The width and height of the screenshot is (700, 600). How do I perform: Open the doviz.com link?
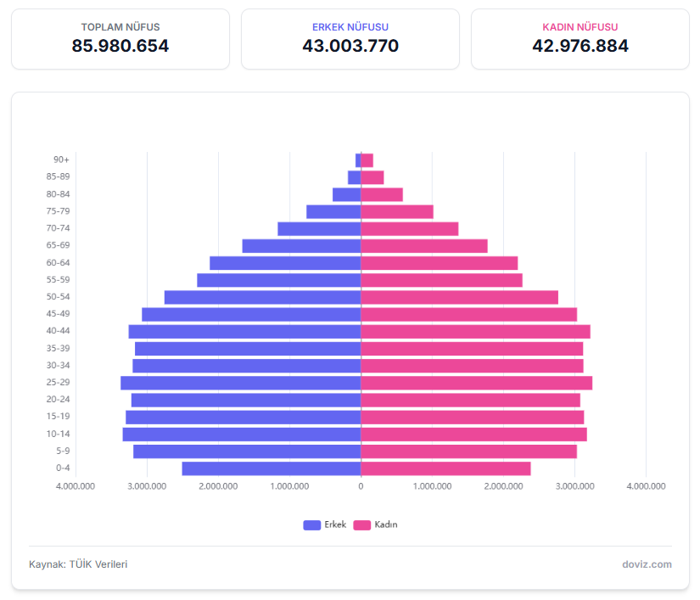tap(646, 564)
